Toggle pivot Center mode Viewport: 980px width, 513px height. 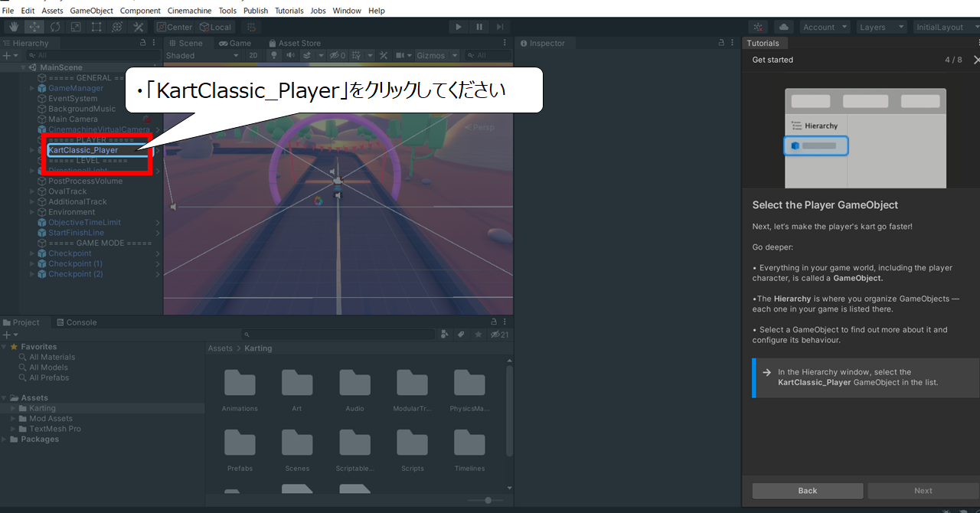[175, 27]
